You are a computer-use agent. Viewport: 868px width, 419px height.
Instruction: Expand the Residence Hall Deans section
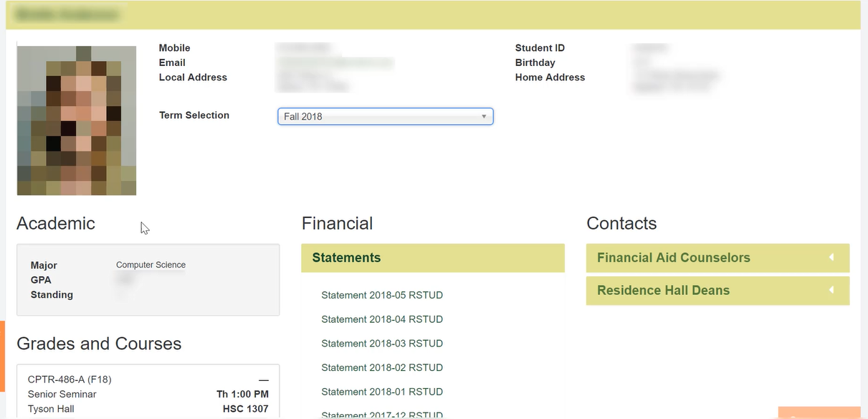663,291
